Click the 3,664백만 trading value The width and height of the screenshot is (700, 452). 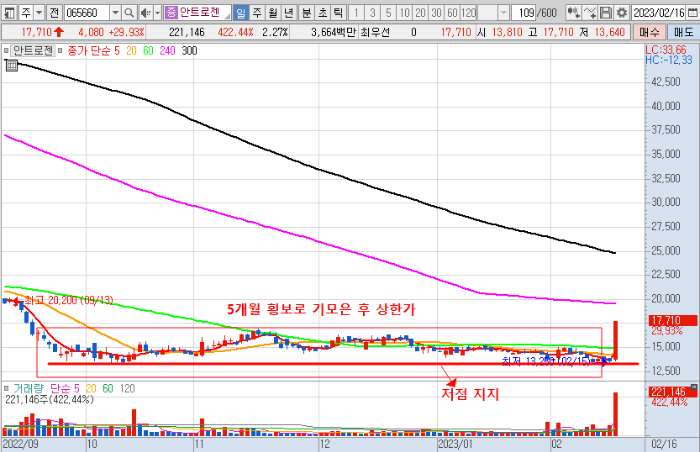click(x=333, y=32)
